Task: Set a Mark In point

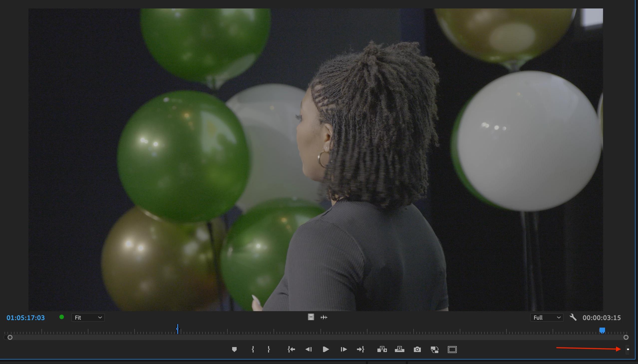Action: 253,349
